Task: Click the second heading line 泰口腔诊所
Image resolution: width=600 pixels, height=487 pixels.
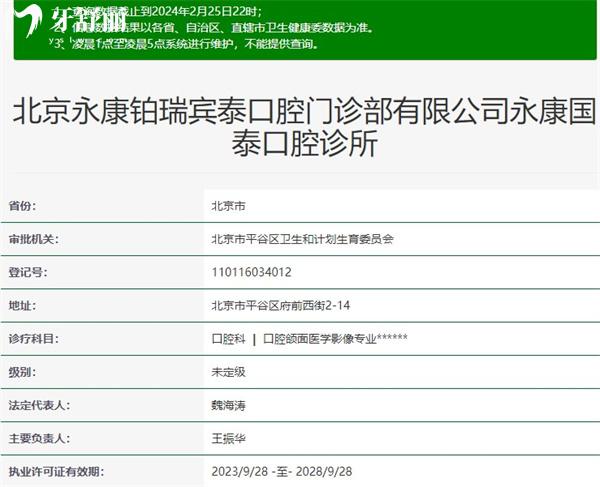Action: pyautogui.click(x=305, y=144)
